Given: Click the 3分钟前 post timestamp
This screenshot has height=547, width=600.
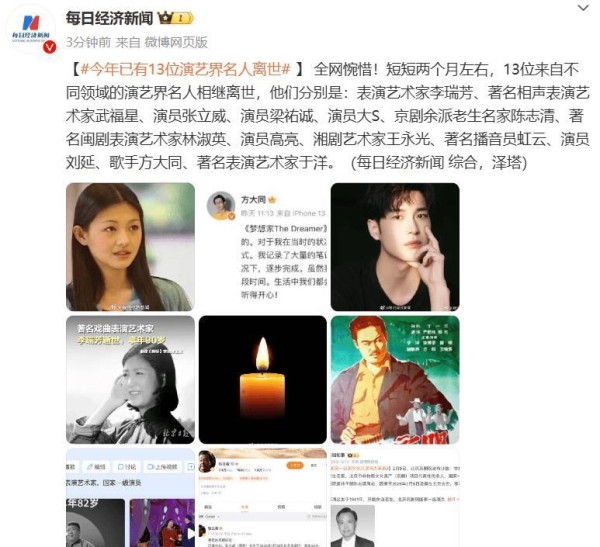Looking at the screenshot, I should pos(88,42).
